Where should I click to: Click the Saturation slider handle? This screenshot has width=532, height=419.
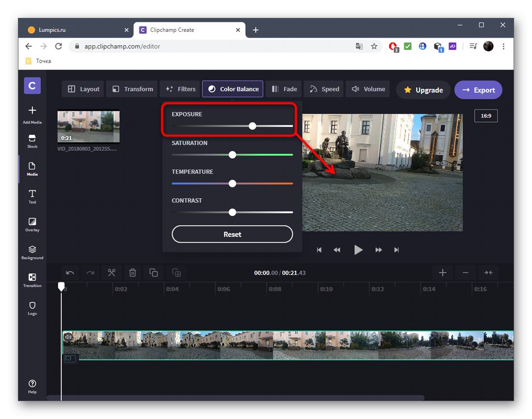232,154
